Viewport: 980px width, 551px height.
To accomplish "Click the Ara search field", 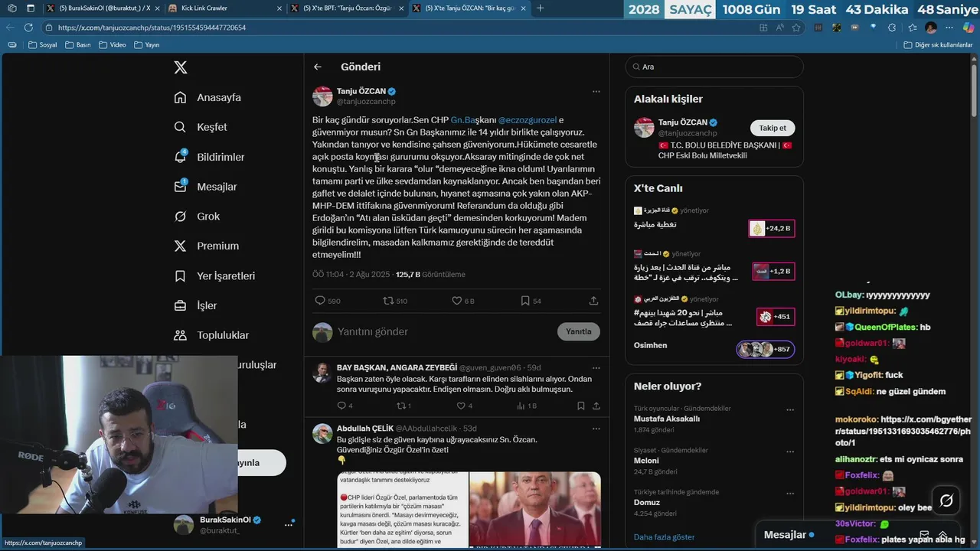I will 714,67.
